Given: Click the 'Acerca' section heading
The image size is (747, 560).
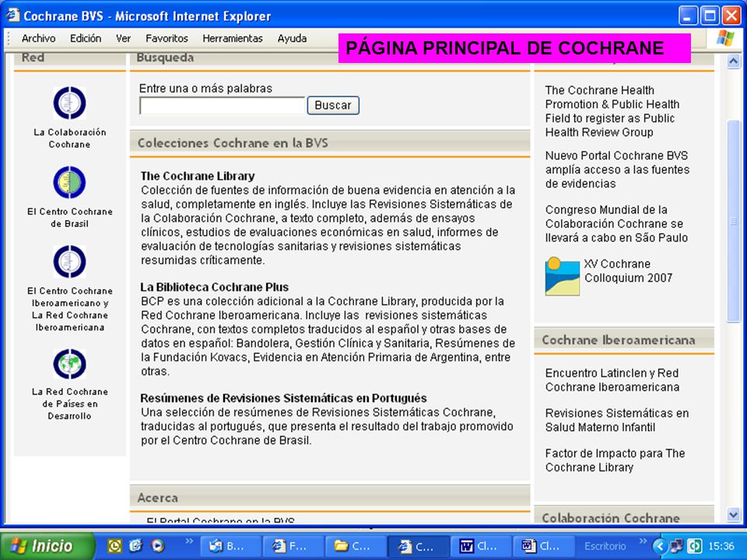Looking at the screenshot, I should [x=158, y=498].
